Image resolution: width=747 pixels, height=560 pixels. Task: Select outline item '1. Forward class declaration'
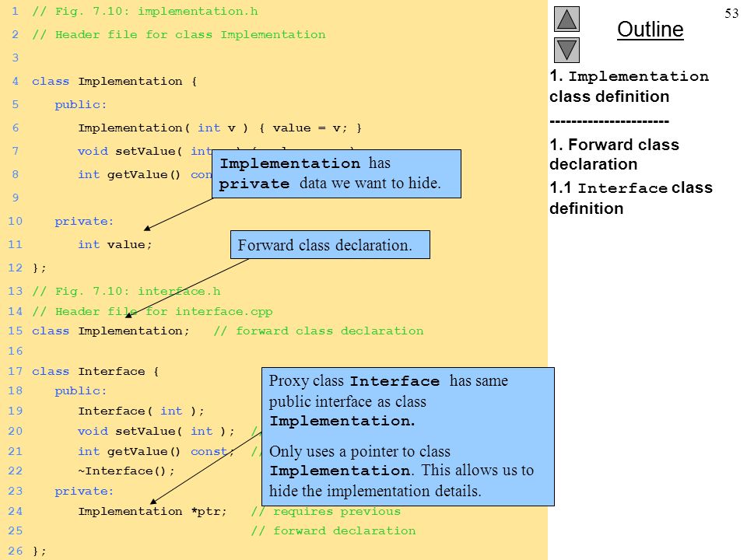point(614,154)
